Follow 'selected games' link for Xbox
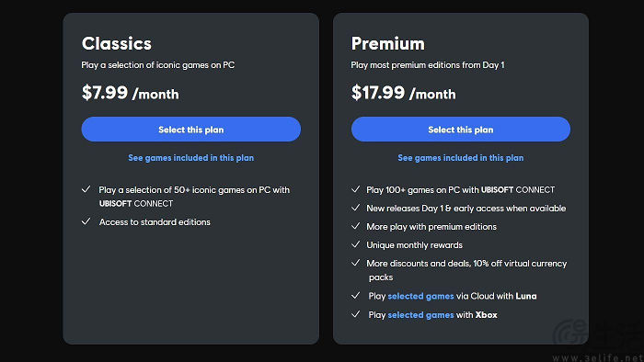Image resolution: width=644 pixels, height=362 pixels. click(420, 315)
